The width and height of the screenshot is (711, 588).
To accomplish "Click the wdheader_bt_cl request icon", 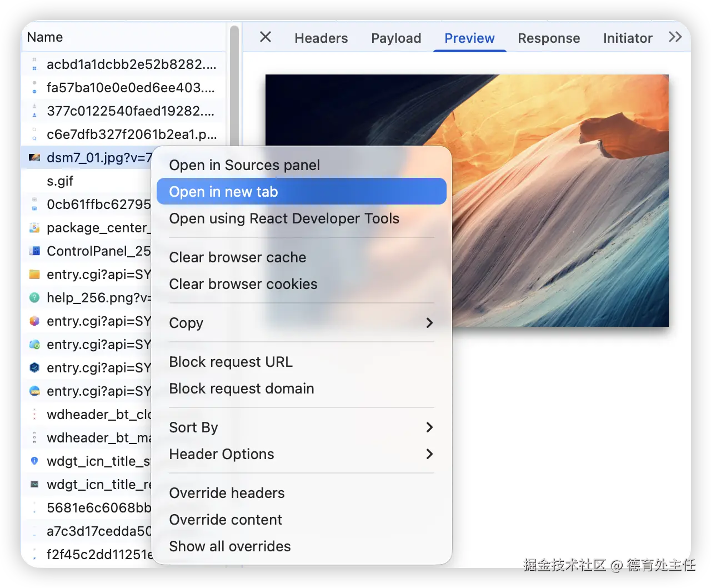I will pyautogui.click(x=34, y=415).
